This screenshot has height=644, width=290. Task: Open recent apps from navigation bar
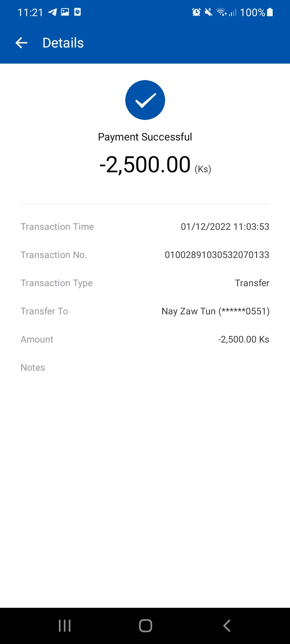coord(64,625)
